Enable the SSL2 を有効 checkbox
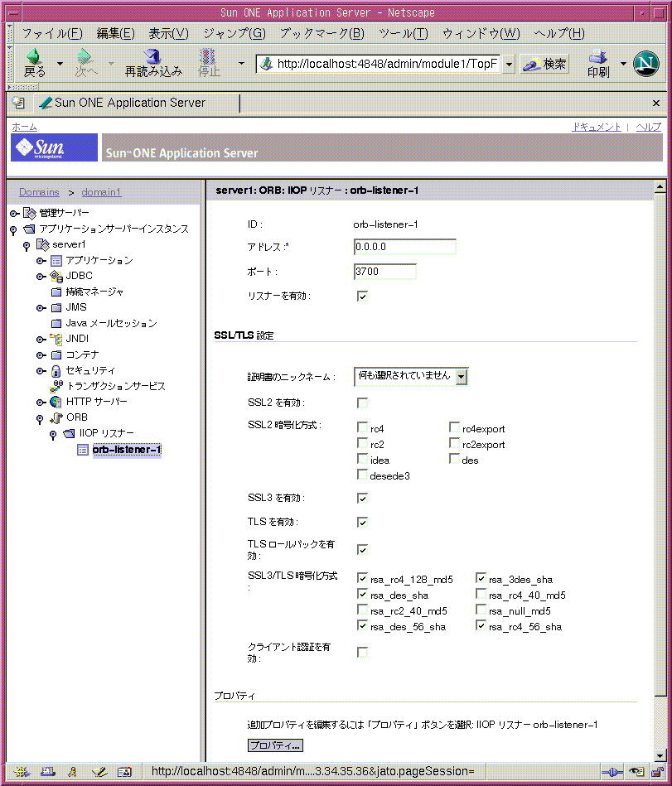 click(x=362, y=403)
